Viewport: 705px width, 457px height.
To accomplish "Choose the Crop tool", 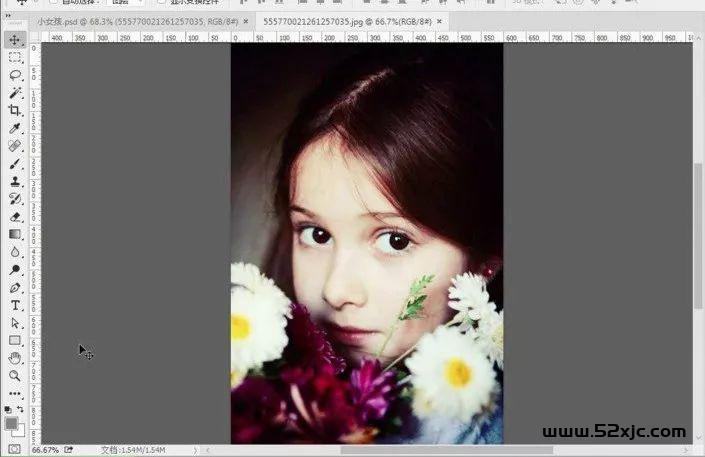I will pyautogui.click(x=15, y=111).
